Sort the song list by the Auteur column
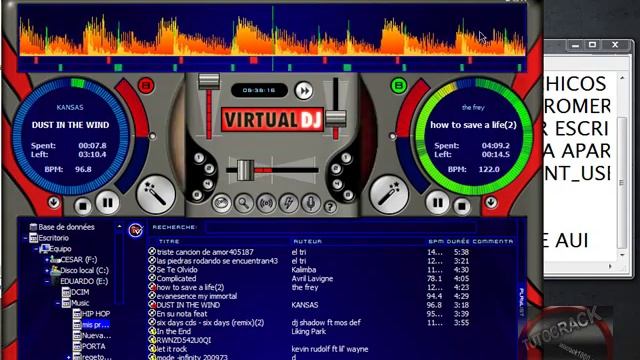 pyautogui.click(x=308, y=242)
